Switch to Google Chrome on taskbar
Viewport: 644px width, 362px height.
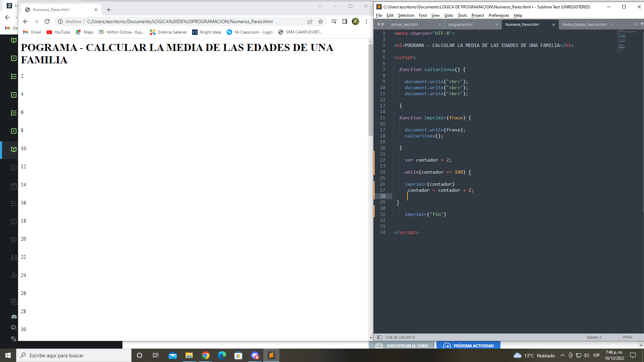tap(206, 355)
